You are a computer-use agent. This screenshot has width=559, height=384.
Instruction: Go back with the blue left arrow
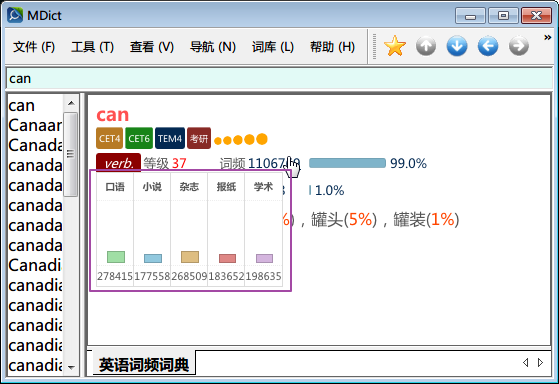point(488,46)
